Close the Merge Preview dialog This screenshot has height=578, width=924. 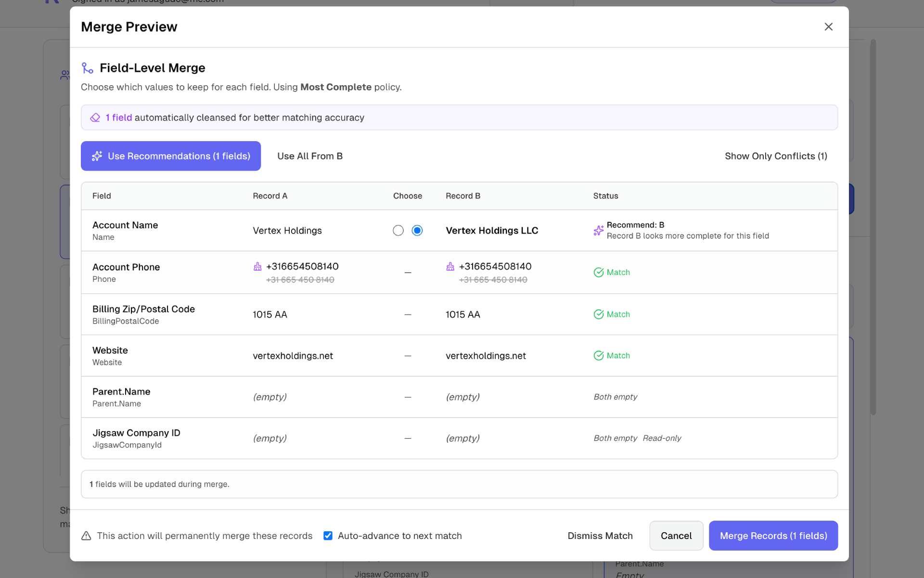coord(828,27)
